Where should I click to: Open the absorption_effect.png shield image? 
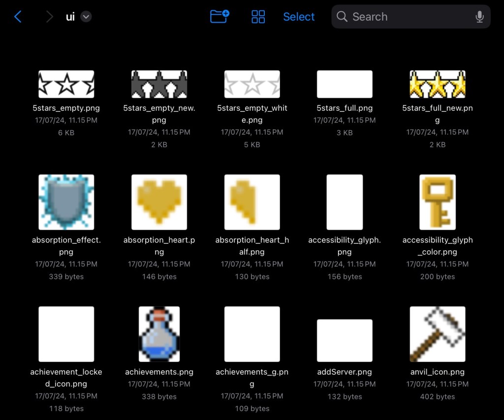coord(66,202)
